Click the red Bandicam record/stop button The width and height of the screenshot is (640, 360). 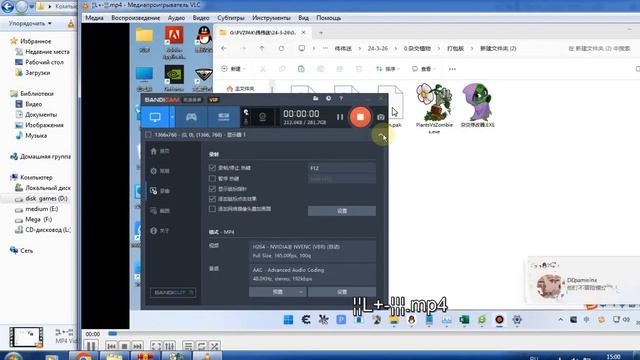click(360, 117)
